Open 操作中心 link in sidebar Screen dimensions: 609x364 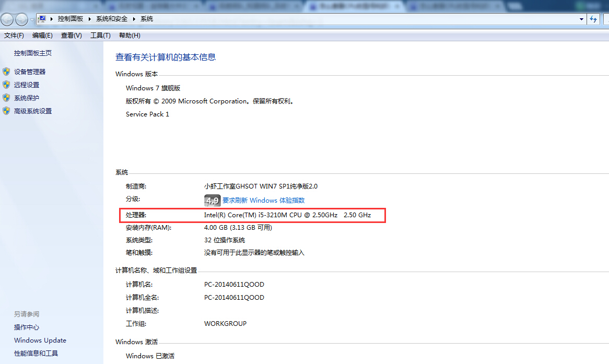click(x=27, y=327)
